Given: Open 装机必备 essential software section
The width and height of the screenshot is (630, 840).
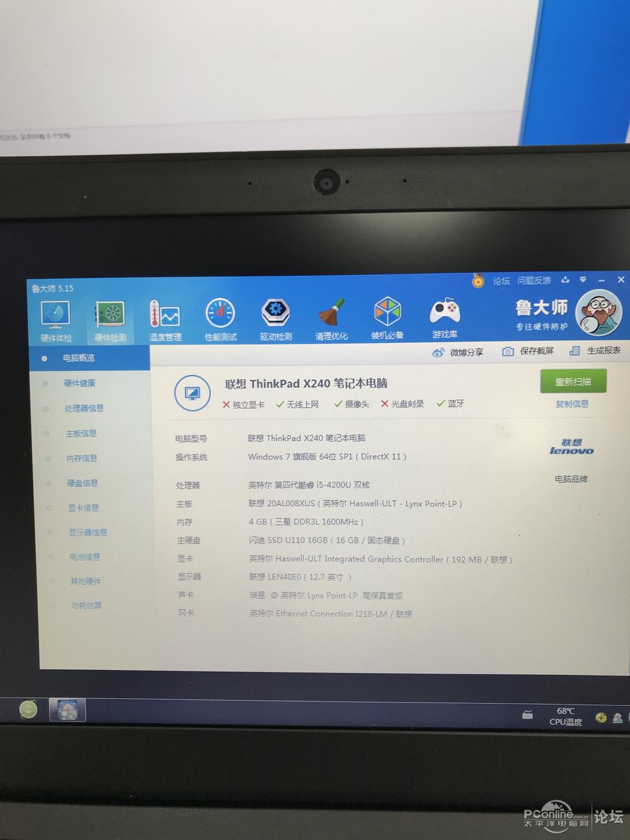Looking at the screenshot, I should [387, 318].
